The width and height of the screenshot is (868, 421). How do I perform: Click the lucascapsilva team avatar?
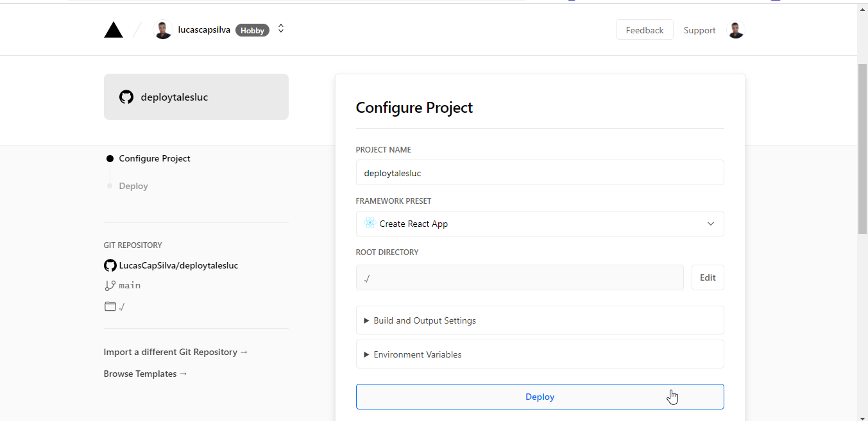pos(163,30)
